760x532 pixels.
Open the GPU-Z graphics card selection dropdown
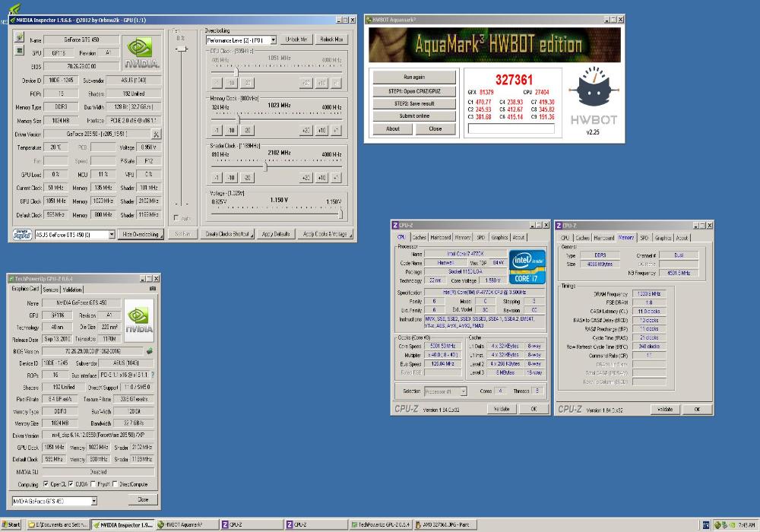[x=54, y=501]
